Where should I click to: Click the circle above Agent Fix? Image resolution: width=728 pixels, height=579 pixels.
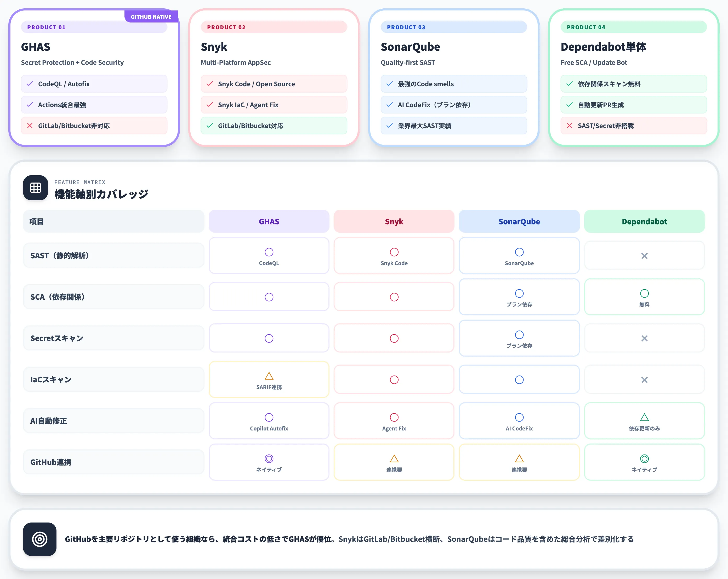coord(394,417)
